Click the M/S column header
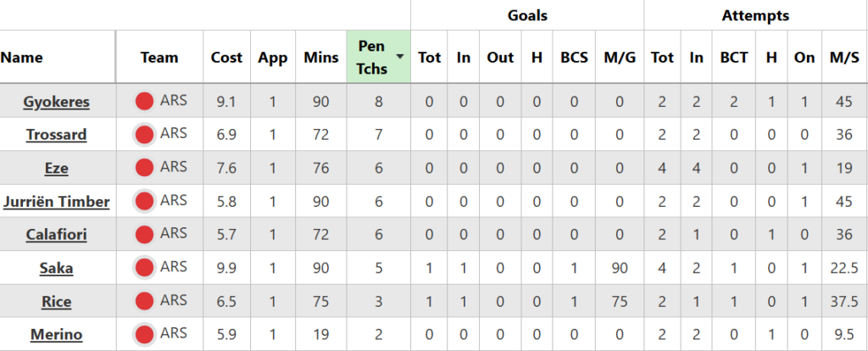Image resolution: width=868 pixels, height=351 pixels. point(844,57)
